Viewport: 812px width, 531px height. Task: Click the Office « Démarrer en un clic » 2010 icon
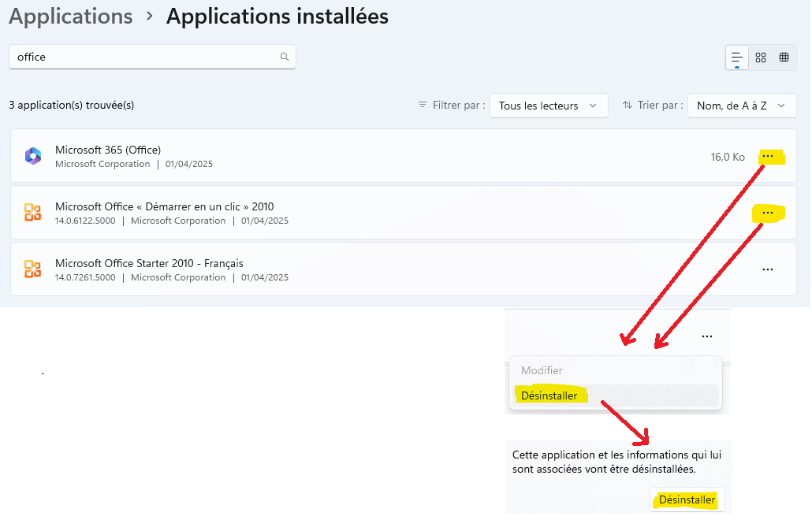pyautogui.click(x=33, y=213)
